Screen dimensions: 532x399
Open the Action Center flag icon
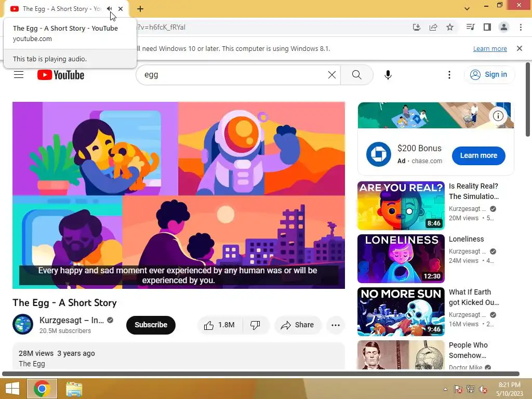point(458,389)
